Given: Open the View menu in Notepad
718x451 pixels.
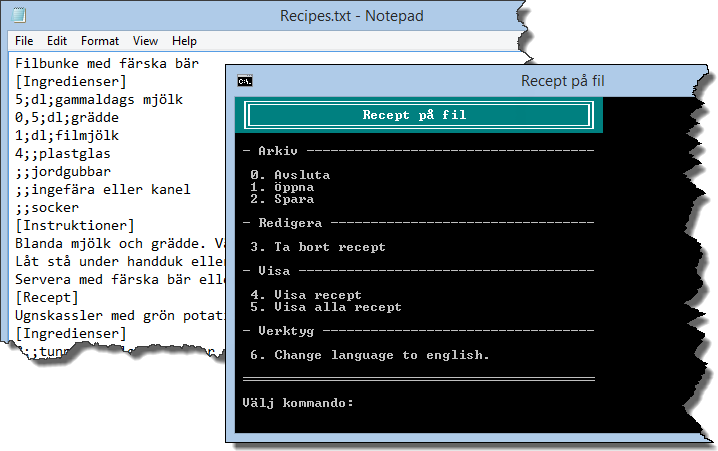Looking at the screenshot, I should 145,41.
